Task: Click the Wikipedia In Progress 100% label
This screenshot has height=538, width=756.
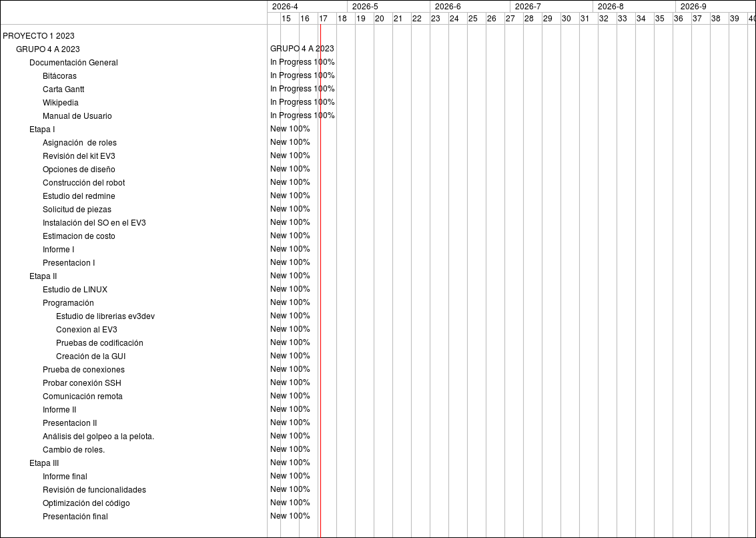Action: pos(302,102)
